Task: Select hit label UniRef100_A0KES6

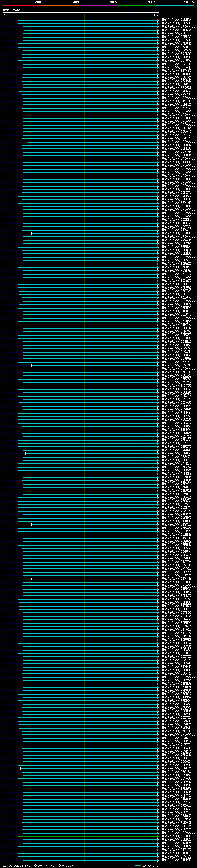Action: tap(177, 474)
